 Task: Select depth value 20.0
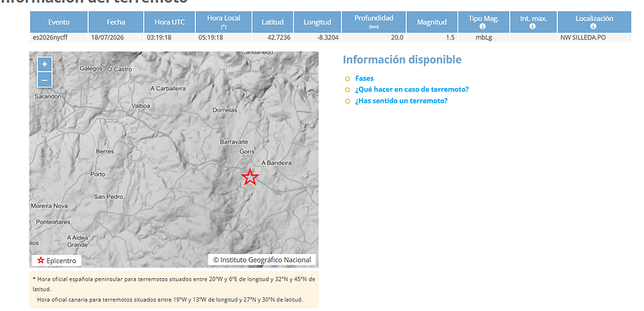tap(374, 37)
